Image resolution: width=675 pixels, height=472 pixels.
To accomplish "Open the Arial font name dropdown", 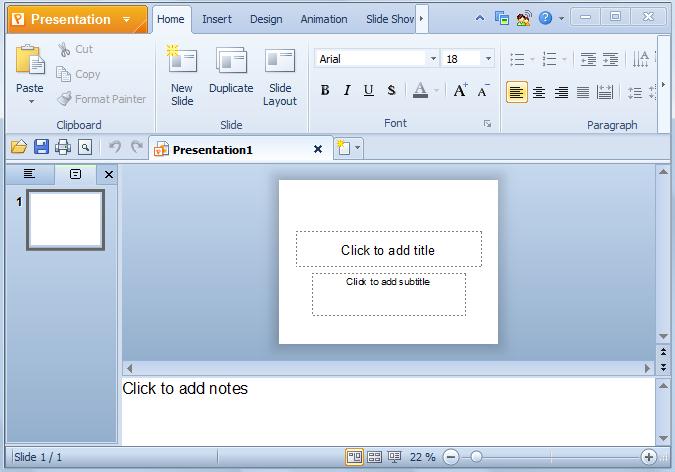I will (x=433, y=59).
